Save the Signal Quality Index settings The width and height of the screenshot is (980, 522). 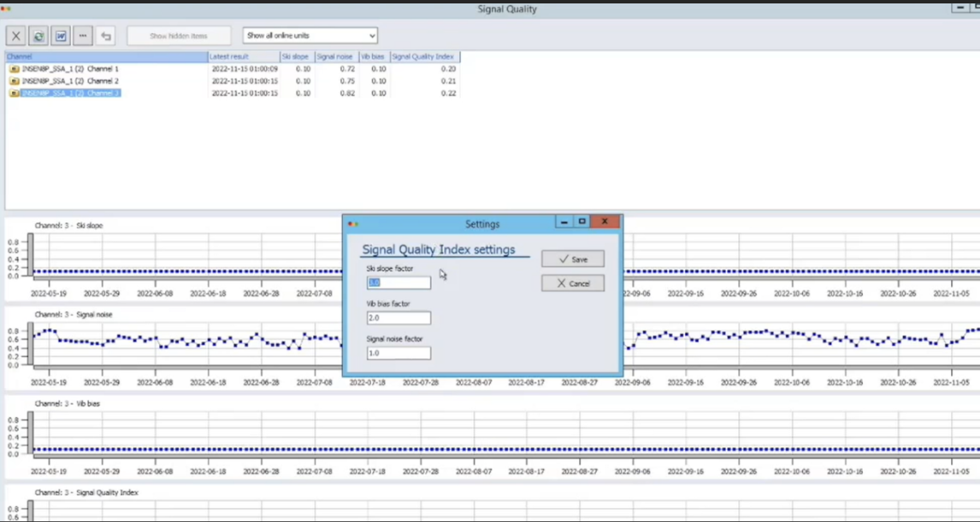tap(572, 259)
